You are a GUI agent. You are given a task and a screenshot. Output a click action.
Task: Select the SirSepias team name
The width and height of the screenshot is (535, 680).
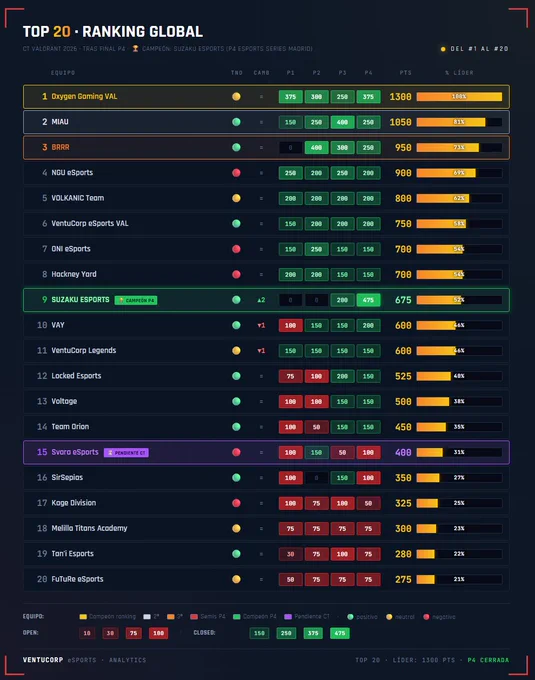[67, 477]
